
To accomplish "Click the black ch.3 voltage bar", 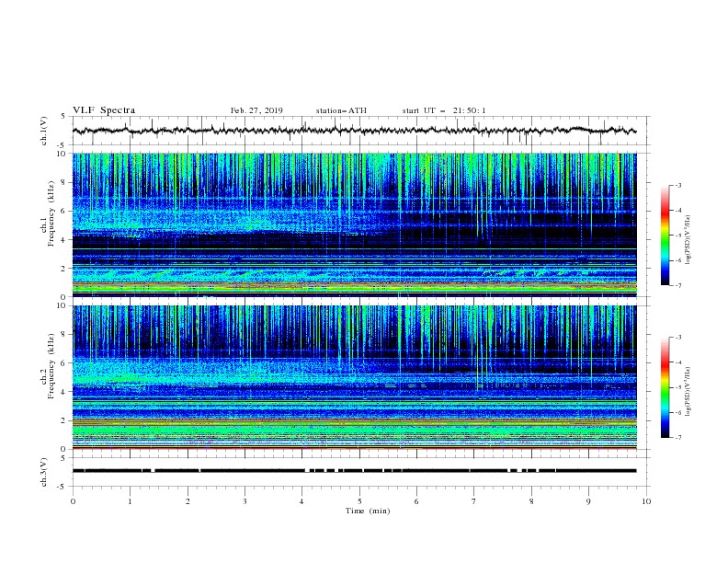I will [x=354, y=471].
